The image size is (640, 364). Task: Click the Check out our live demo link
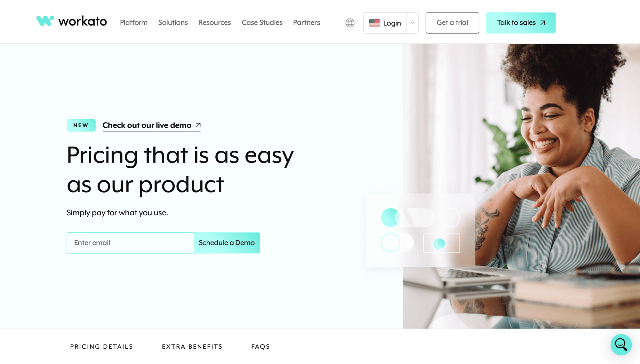[151, 125]
